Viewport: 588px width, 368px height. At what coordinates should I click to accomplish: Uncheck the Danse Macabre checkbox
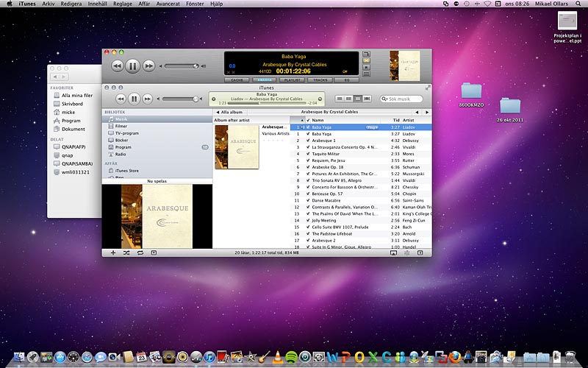[x=308, y=200]
